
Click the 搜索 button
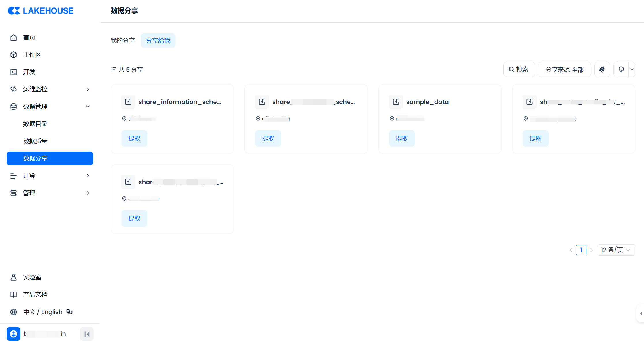tap(519, 69)
